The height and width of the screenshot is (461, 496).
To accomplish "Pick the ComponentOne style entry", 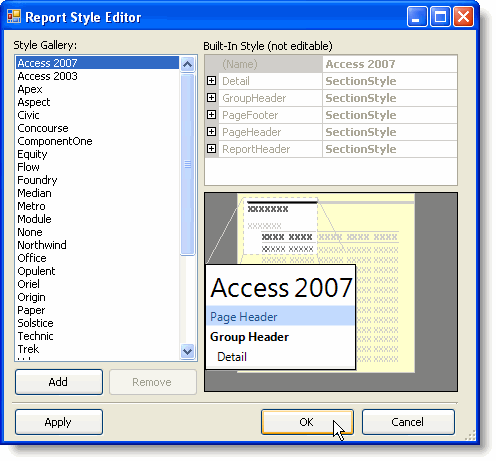I will (x=55, y=141).
